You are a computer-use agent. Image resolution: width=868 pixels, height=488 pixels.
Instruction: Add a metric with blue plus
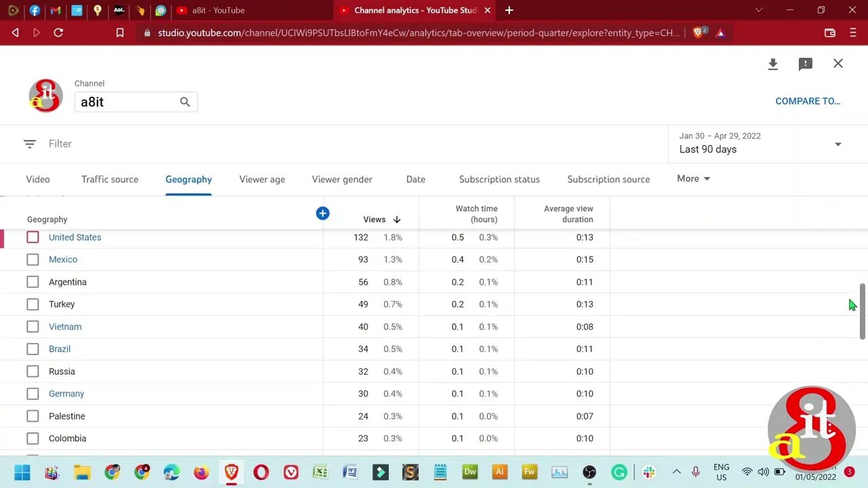click(x=323, y=213)
